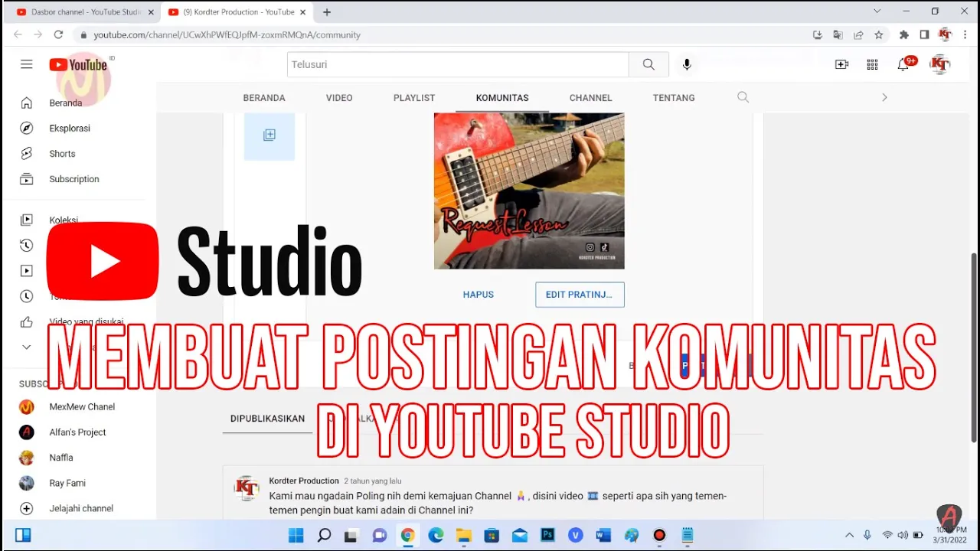Click Jelajahi channel in sidebar
The width and height of the screenshot is (980, 551).
click(x=80, y=508)
